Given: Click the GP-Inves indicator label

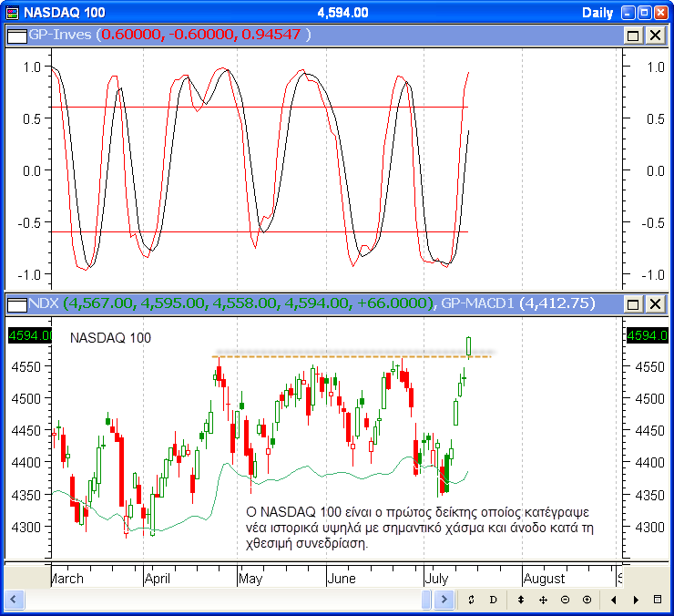Looking at the screenshot, I should click(60, 35).
